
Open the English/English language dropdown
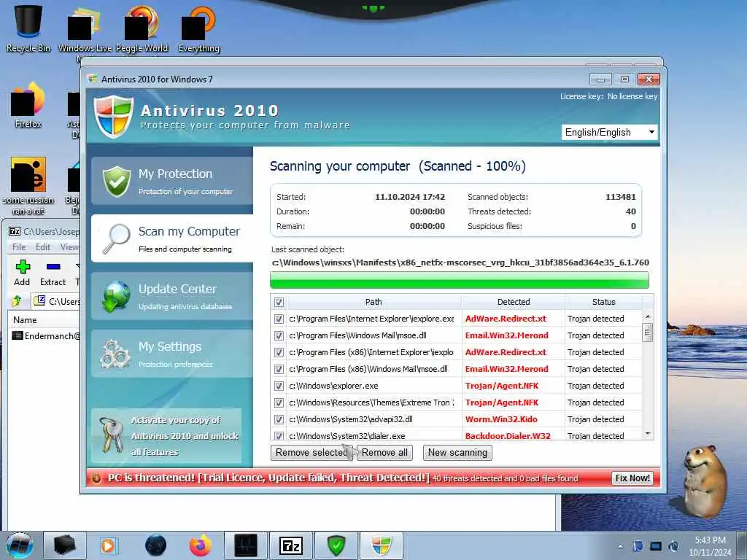pyautogui.click(x=609, y=132)
